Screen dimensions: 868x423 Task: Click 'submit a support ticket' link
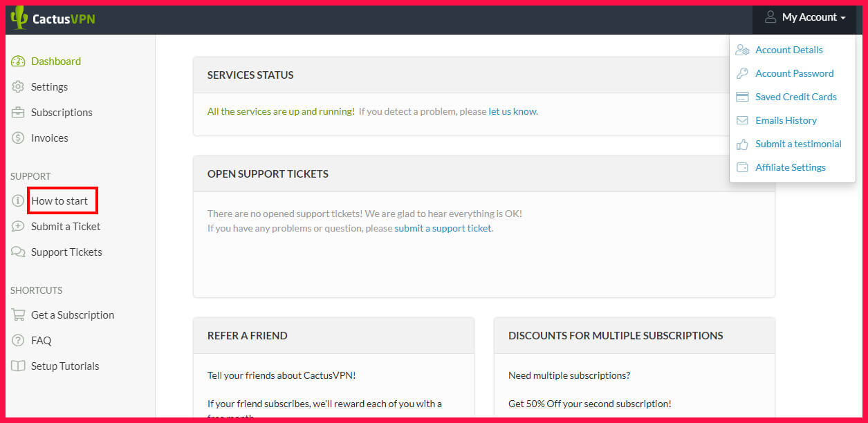coord(443,227)
